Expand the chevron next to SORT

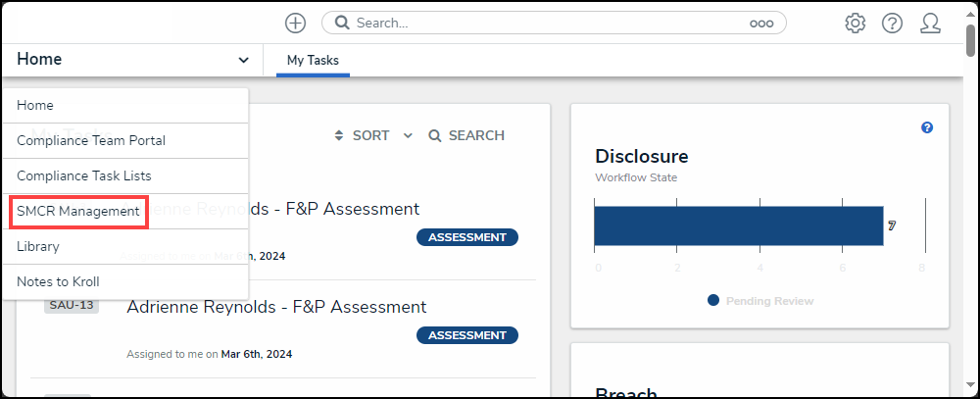tap(408, 135)
